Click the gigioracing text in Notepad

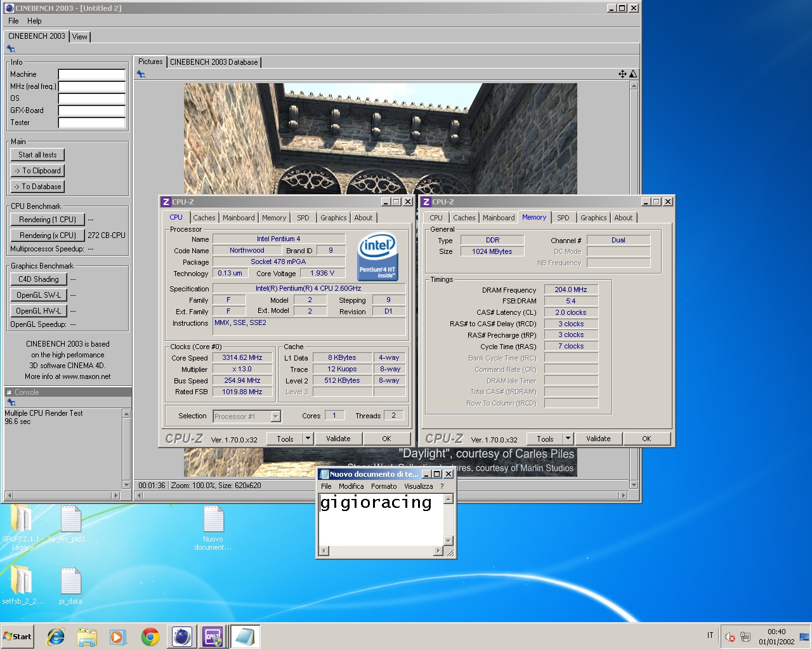[x=376, y=503]
